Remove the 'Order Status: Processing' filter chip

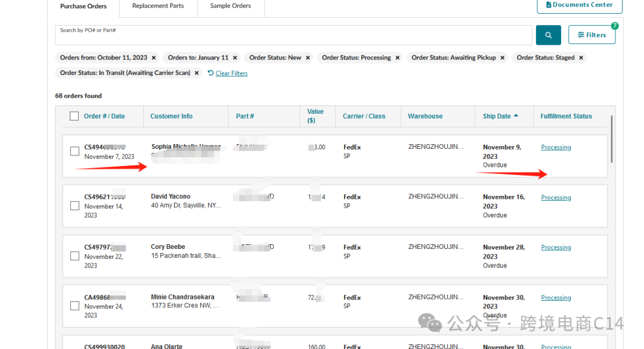tap(397, 58)
